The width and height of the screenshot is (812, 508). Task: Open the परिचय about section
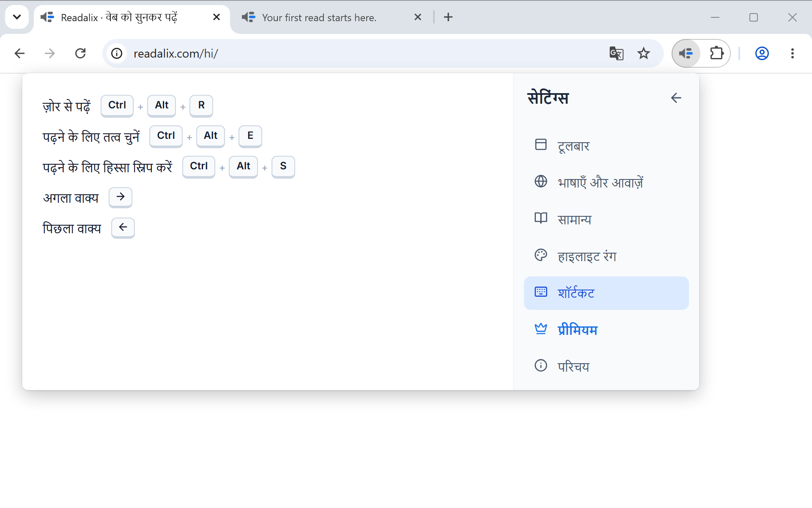coord(606,367)
